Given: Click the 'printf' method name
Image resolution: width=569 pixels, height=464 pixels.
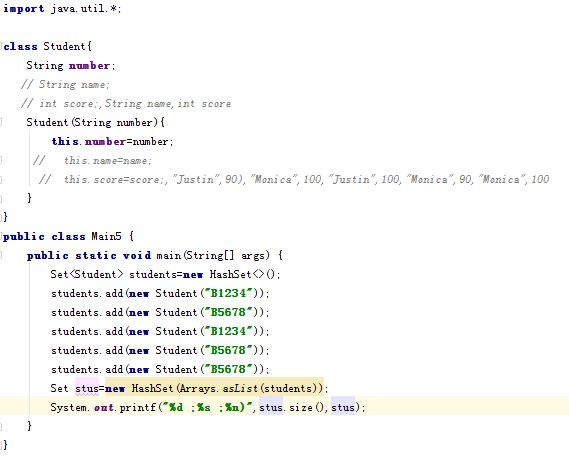Looking at the screenshot, I should tap(138, 407).
